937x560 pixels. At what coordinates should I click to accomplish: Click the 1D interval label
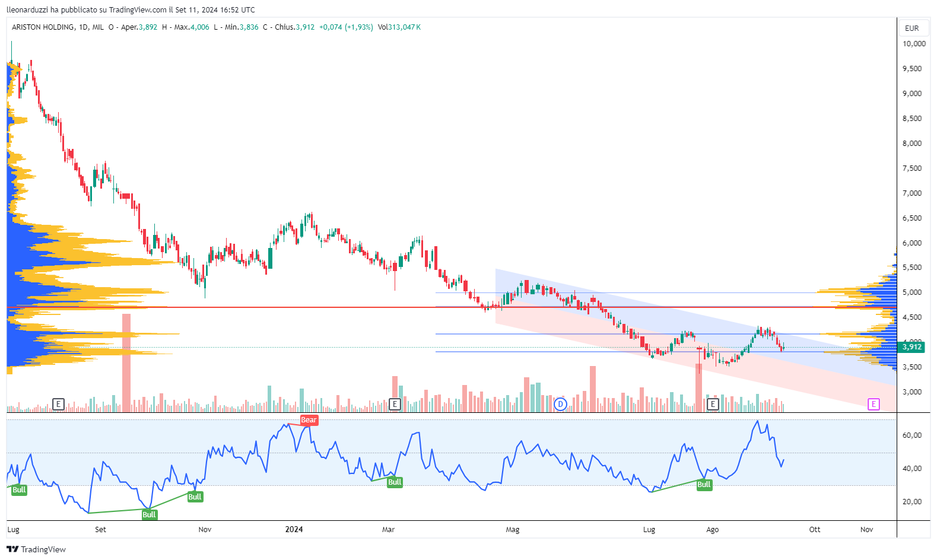tap(83, 27)
